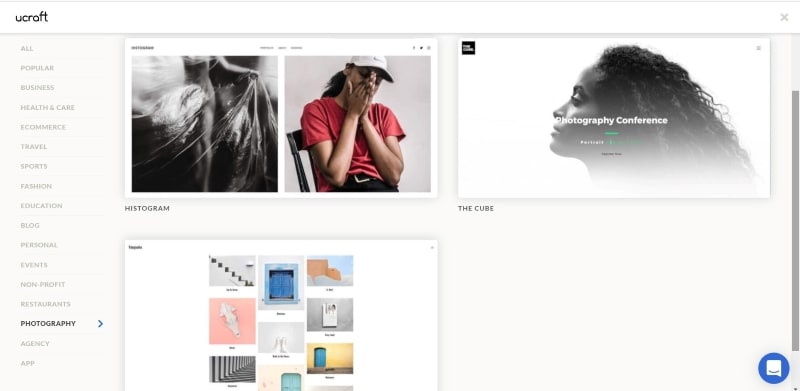This screenshot has width=800, height=391.
Task: Open the chat support bubble icon
Action: point(773,368)
